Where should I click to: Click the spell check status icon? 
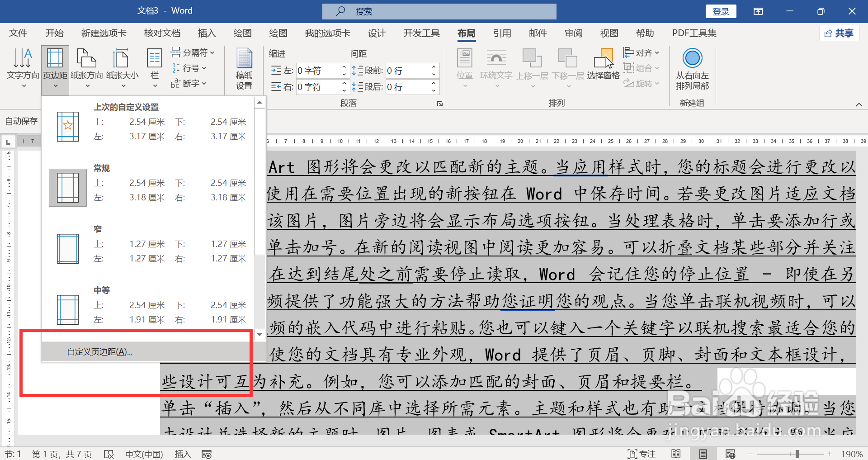click(x=109, y=454)
